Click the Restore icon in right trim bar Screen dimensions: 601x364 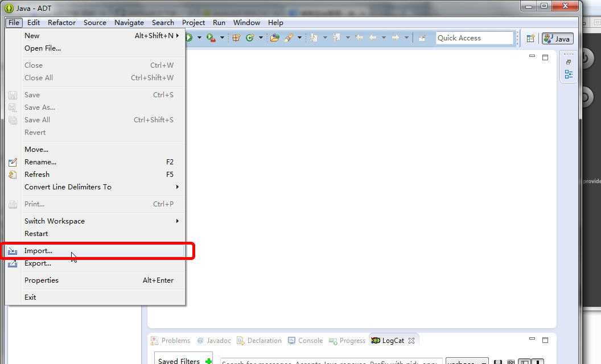569,62
